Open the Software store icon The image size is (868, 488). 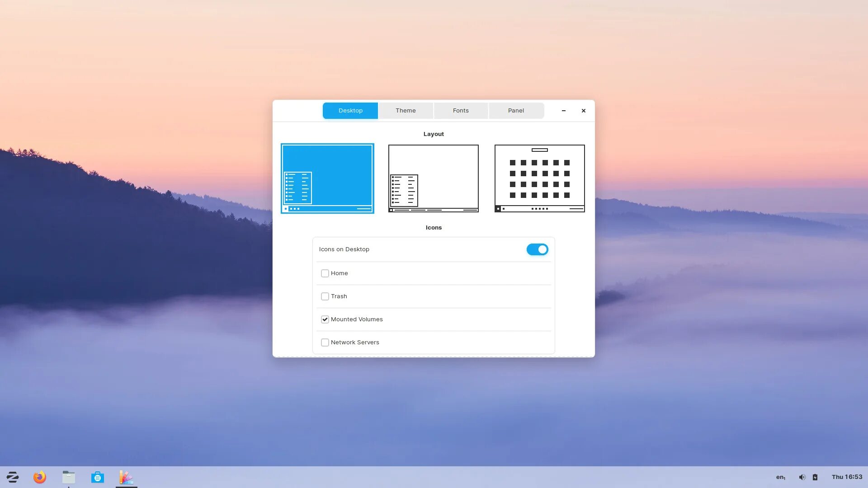point(98,477)
